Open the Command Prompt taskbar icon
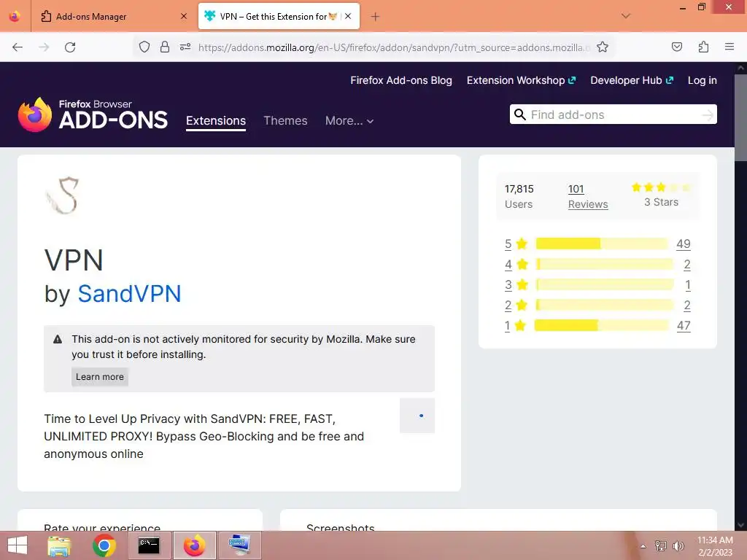Screen dimensions: 747x560 pos(149,545)
